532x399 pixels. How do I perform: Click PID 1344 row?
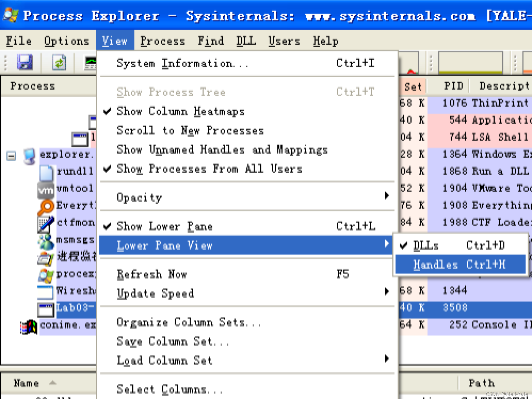(x=465, y=290)
